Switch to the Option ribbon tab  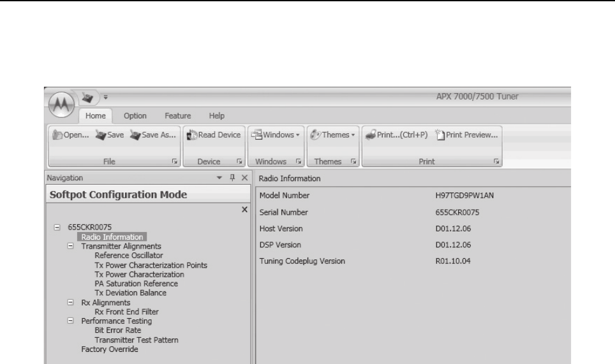(135, 115)
